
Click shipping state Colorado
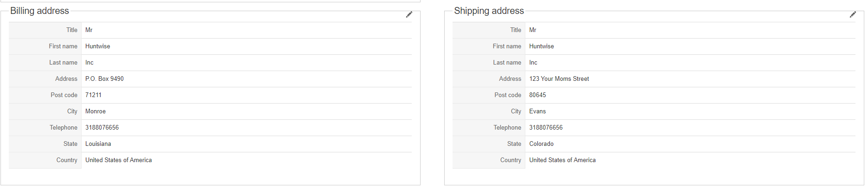pos(542,144)
